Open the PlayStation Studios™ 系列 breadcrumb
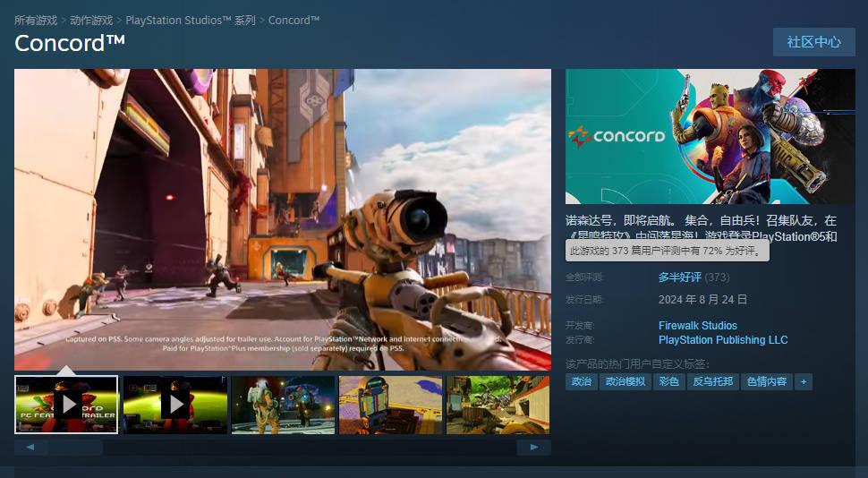868x478 pixels. [191, 21]
